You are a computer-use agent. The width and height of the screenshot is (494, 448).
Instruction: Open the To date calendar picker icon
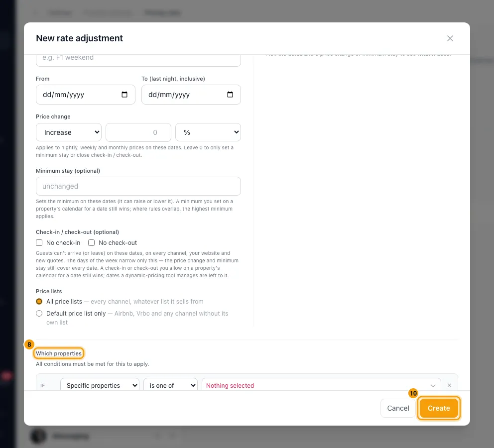230,95
